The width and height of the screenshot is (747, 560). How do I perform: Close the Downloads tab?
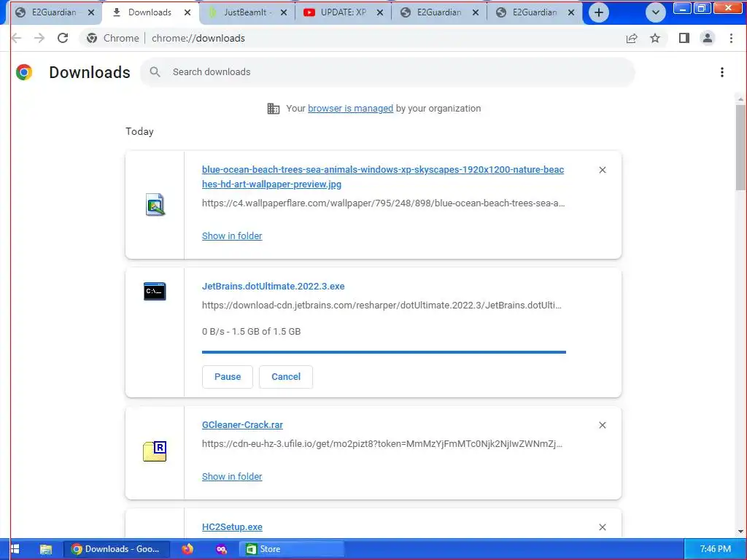[x=187, y=12]
